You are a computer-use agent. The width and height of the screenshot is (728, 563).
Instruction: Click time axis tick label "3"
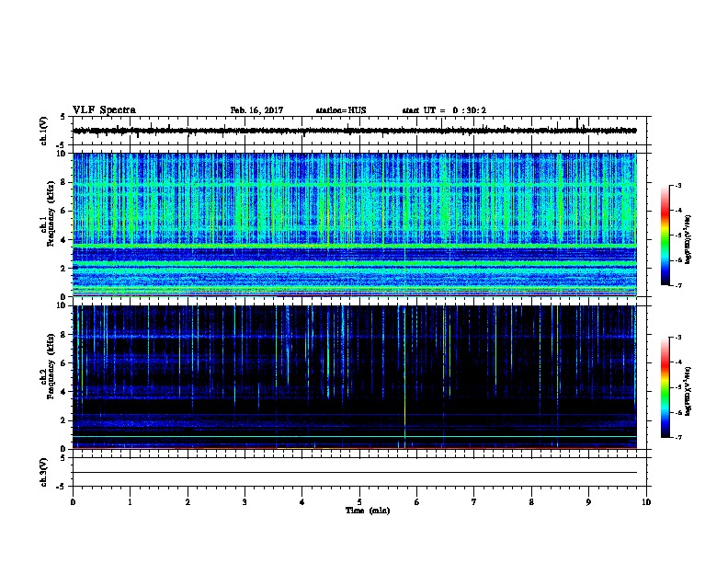click(245, 501)
